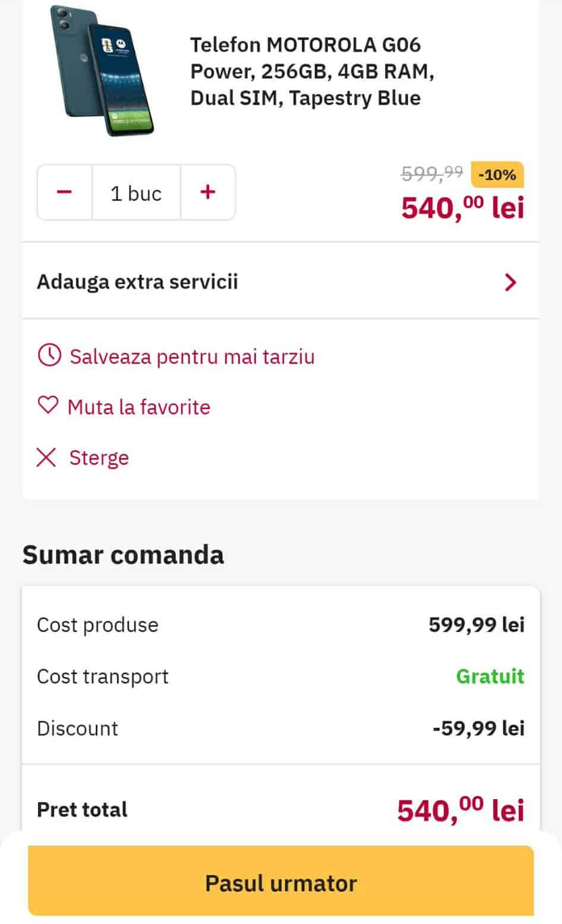
Task: Click the "Sumar comanda" heading
Action: point(123,555)
